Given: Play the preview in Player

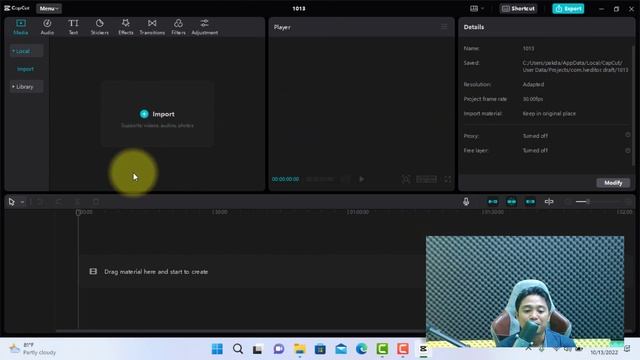Looking at the screenshot, I should click(x=361, y=179).
